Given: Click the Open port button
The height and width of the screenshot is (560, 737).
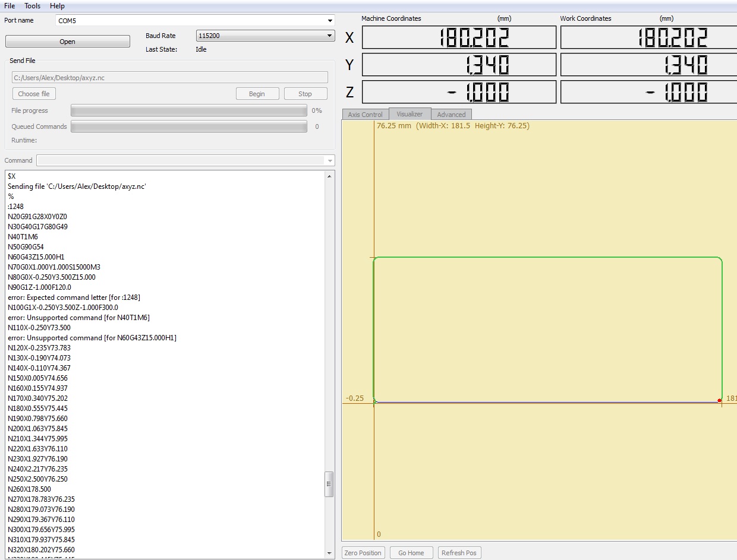Looking at the screenshot, I should point(68,42).
